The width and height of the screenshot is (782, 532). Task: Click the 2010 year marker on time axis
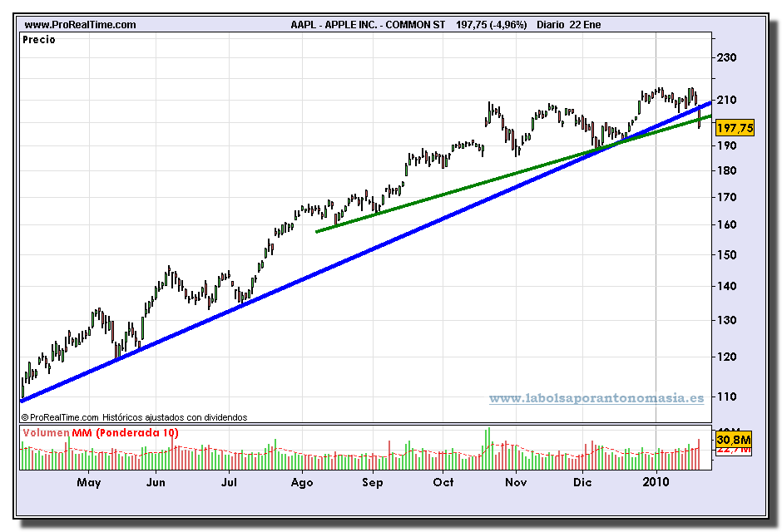click(656, 482)
